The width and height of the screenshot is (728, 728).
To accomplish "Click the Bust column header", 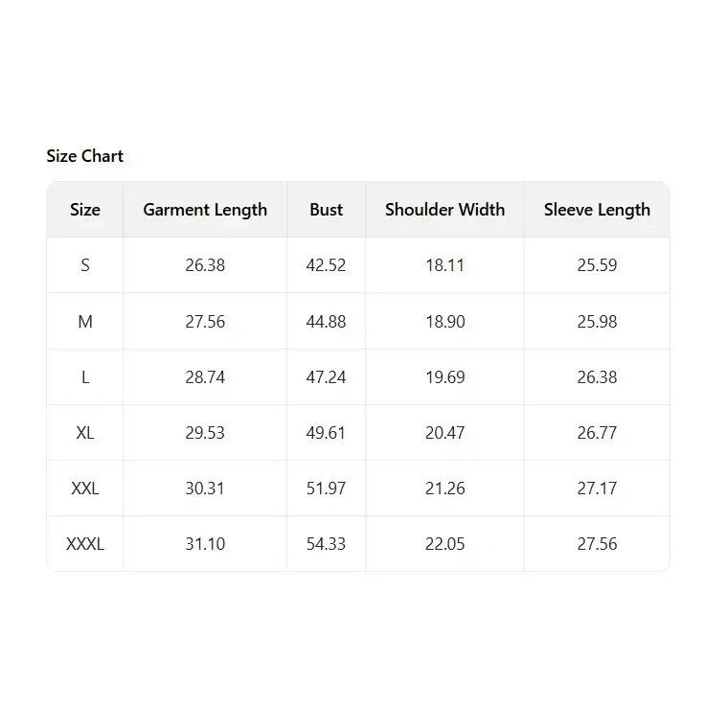I will coord(326,210).
